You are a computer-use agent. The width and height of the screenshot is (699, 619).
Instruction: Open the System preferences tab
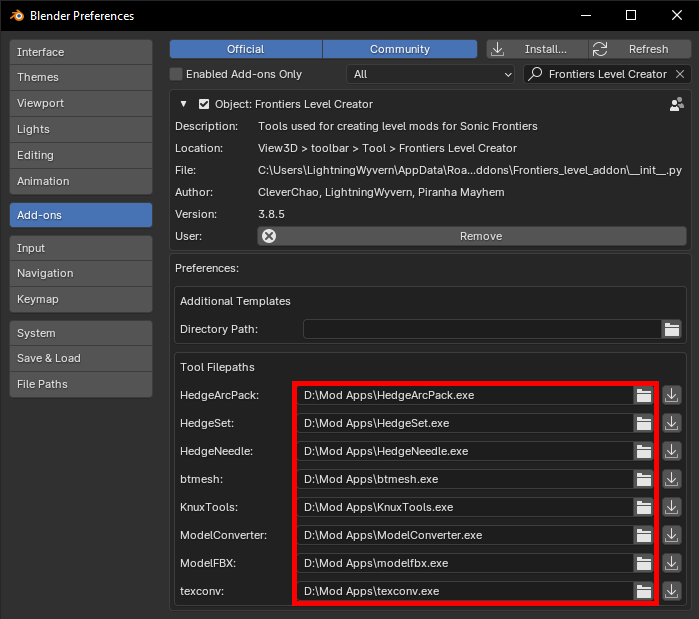(81, 333)
